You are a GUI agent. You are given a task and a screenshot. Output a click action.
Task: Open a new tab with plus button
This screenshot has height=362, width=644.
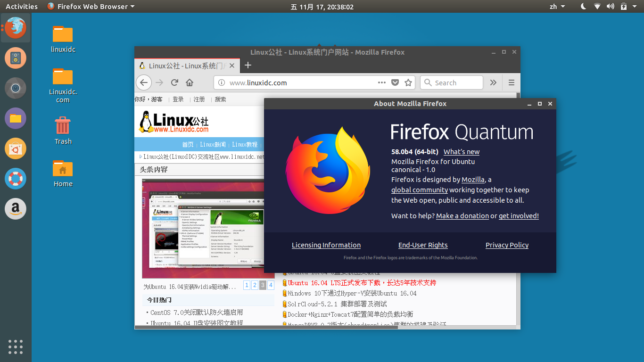[x=248, y=66]
